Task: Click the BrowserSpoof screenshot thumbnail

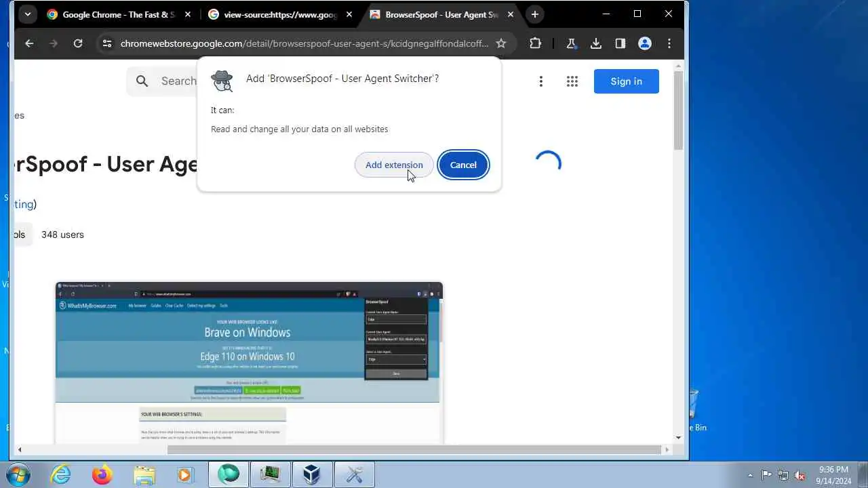Action: (249, 363)
